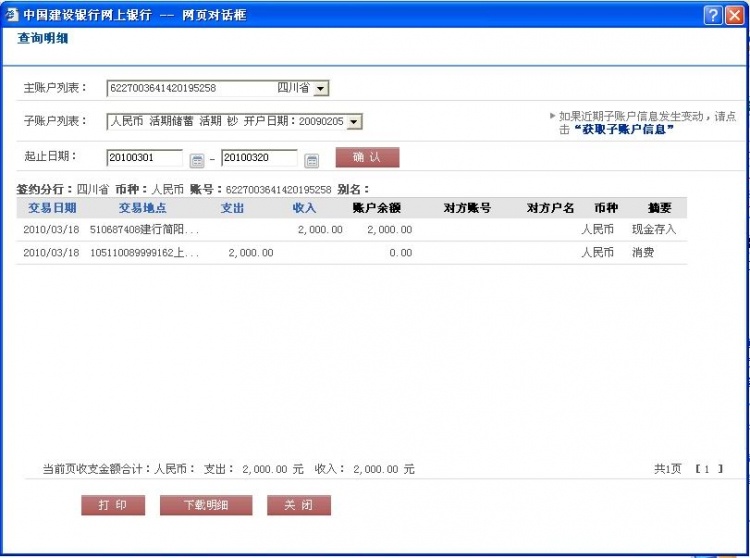Click the start date field 20100301
This screenshot has height=558, width=750.
pyautogui.click(x=144, y=157)
